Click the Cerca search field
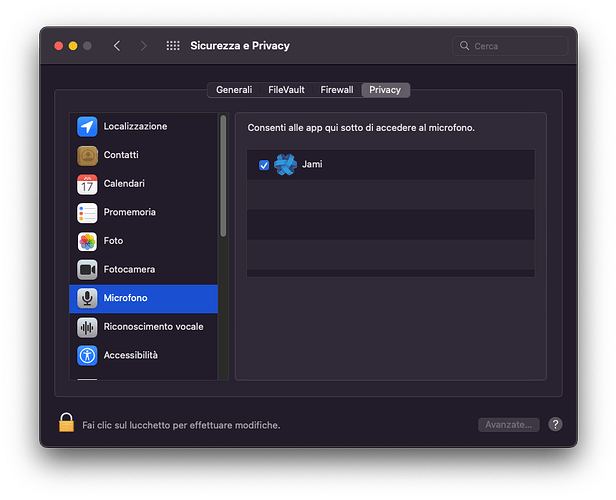Image resolution: width=616 pixels, height=500 pixels. [513, 46]
